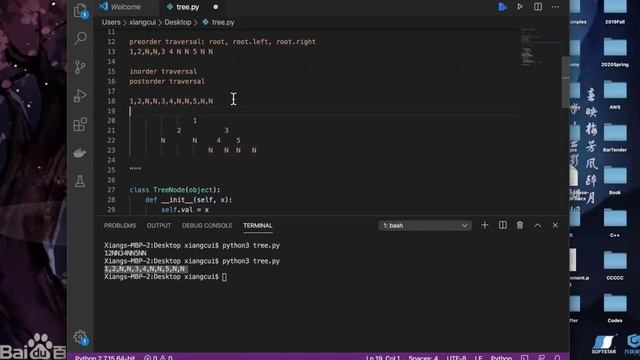This screenshot has height=360, width=640.
Task: Open the AWS desktop folder
Action: pos(615,95)
